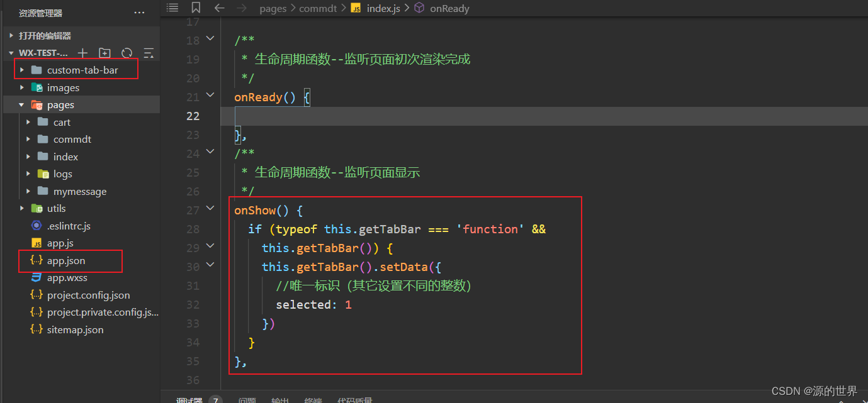Fold the onReady function at line 21
The width and height of the screenshot is (868, 403).
[x=211, y=97]
